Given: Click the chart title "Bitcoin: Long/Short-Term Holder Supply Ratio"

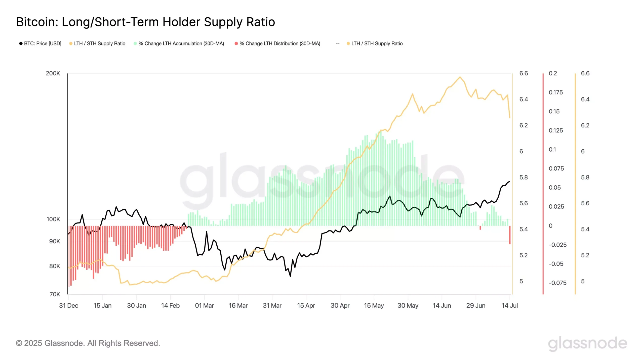Looking at the screenshot, I should point(146,22).
